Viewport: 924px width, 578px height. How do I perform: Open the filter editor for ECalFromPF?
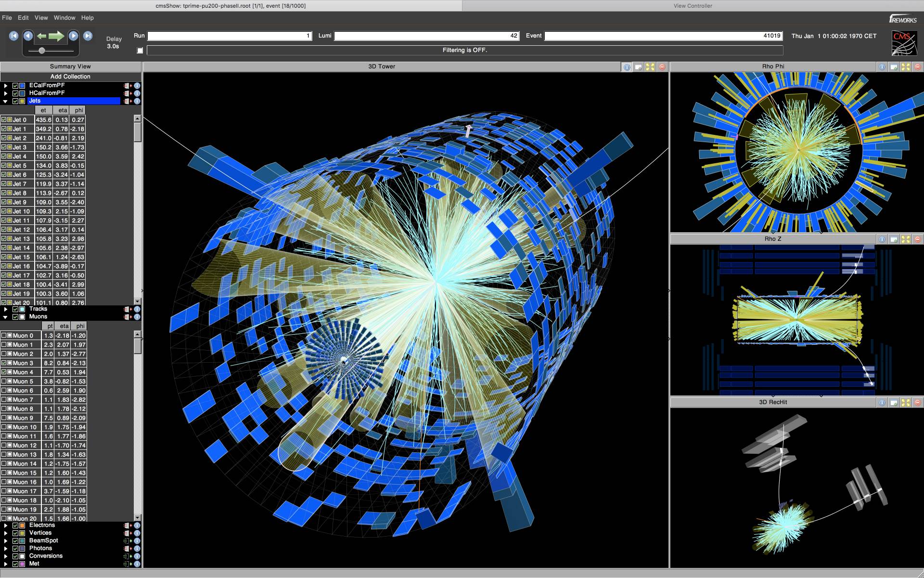click(127, 86)
